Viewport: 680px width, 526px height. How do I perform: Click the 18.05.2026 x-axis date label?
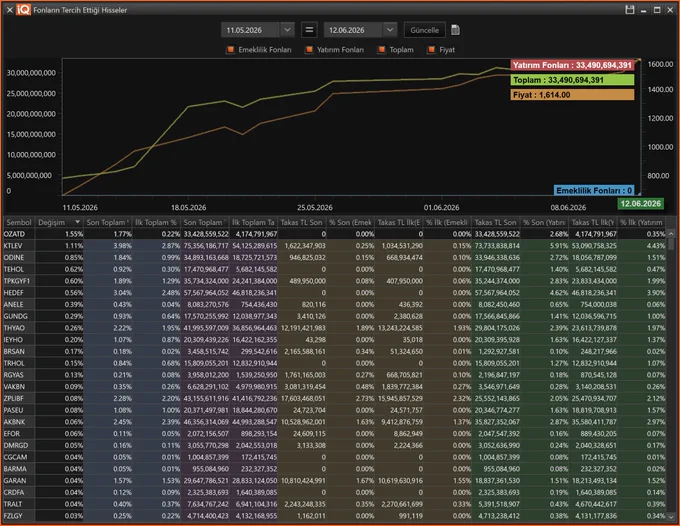click(189, 208)
